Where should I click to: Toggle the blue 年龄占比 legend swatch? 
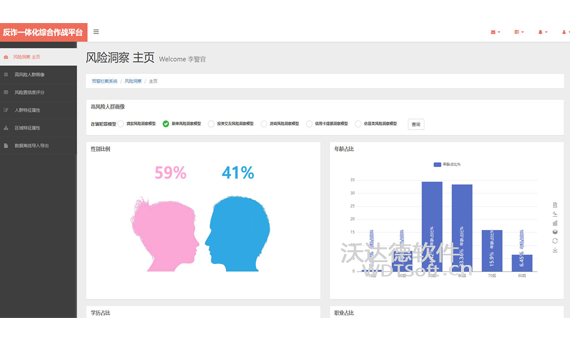tap(437, 164)
